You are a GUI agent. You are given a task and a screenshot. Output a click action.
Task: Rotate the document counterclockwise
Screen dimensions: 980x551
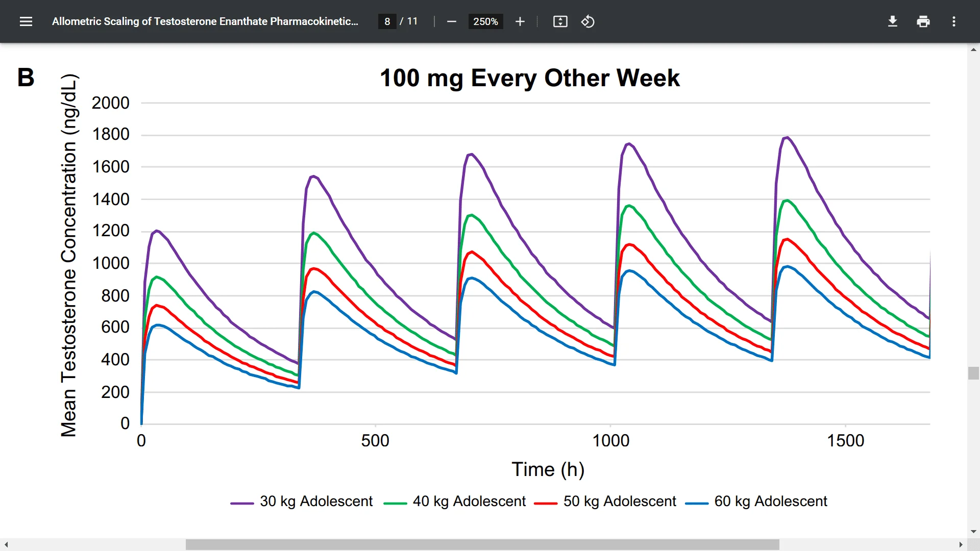tap(587, 21)
